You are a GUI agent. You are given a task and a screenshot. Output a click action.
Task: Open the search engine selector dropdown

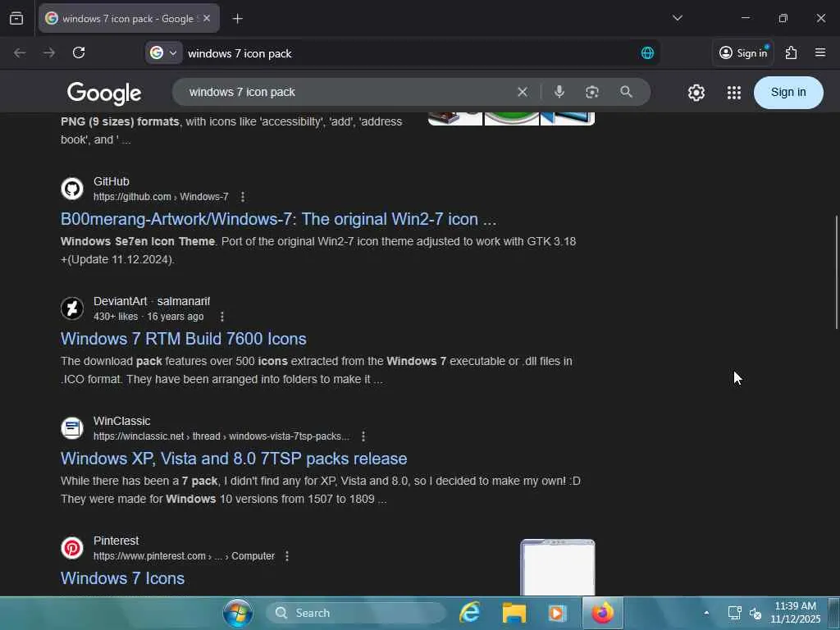163,53
